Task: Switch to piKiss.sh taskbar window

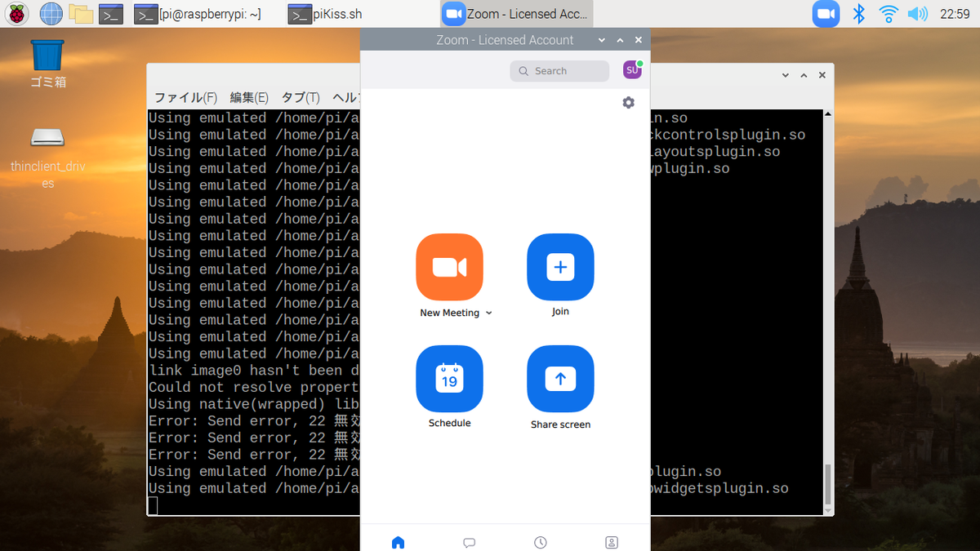Action: point(326,14)
